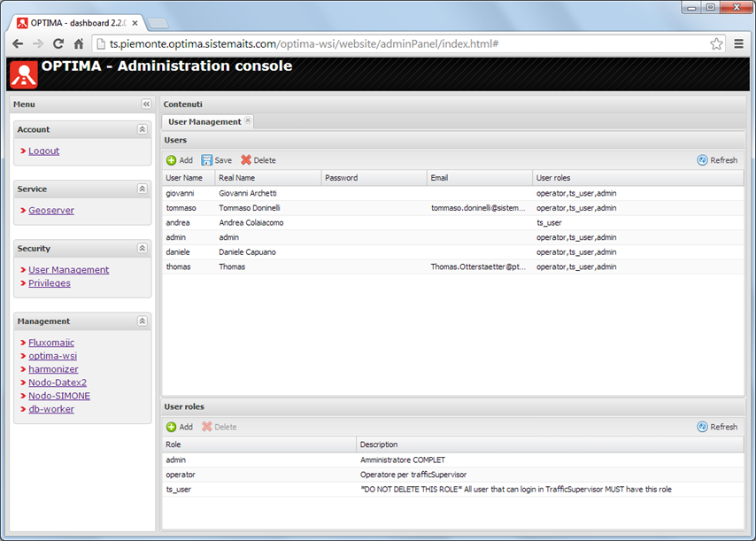Open the Privileges link
Image resolution: width=756 pixels, height=541 pixels.
click(x=49, y=283)
